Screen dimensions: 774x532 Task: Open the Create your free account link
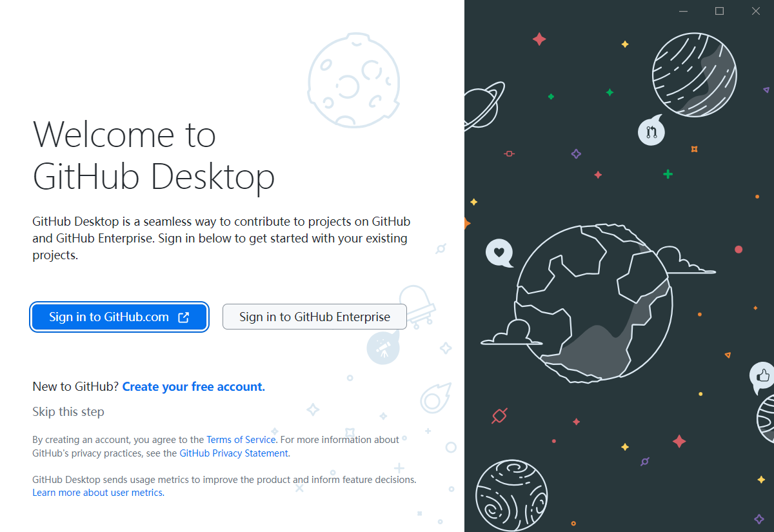193,387
